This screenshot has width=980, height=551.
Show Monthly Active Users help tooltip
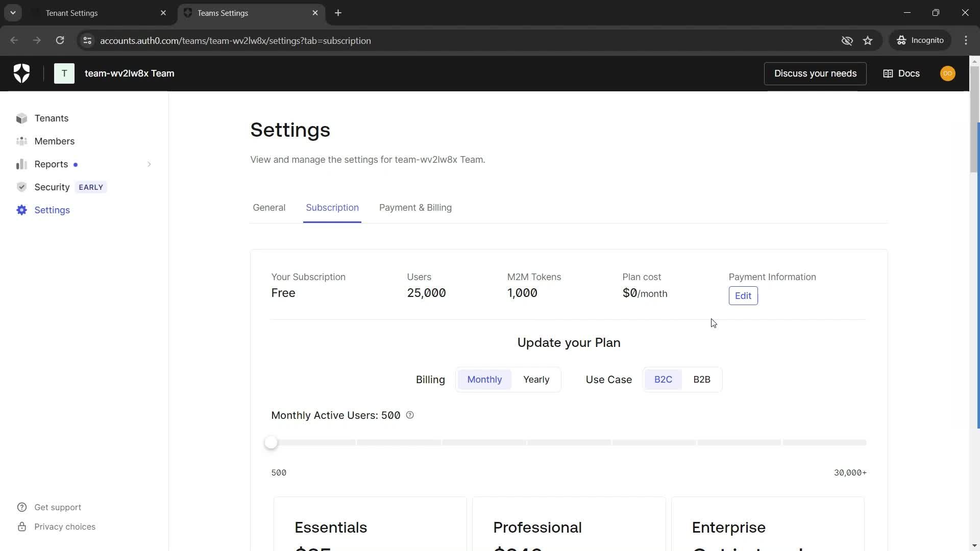[410, 415]
